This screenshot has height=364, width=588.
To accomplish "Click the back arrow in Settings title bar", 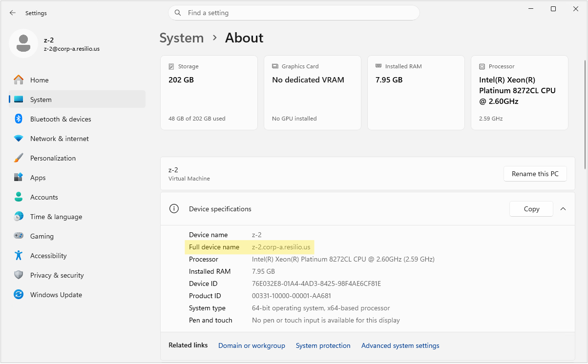I will coord(13,13).
